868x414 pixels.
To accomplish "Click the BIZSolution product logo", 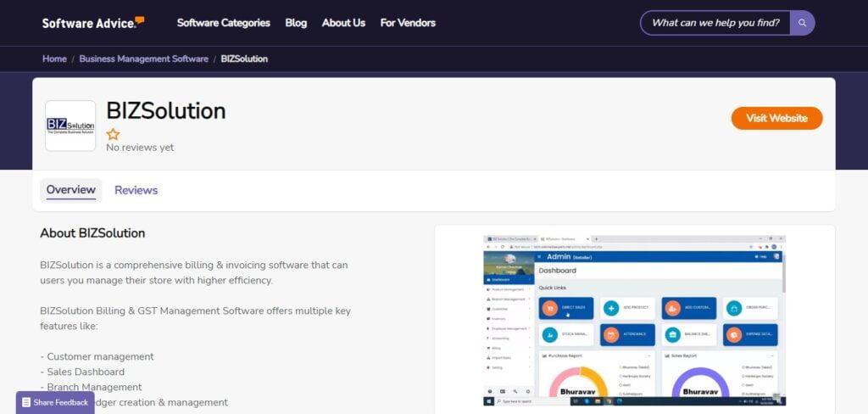I will pos(70,126).
